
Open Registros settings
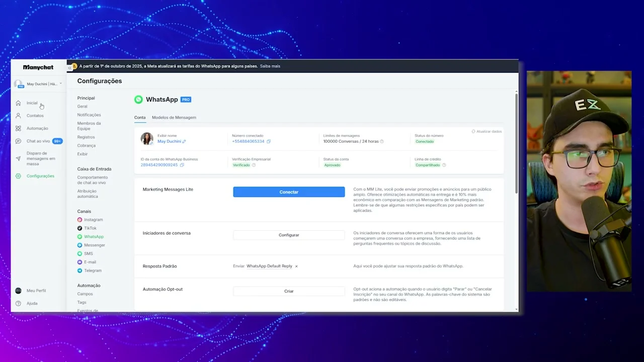tap(86, 137)
